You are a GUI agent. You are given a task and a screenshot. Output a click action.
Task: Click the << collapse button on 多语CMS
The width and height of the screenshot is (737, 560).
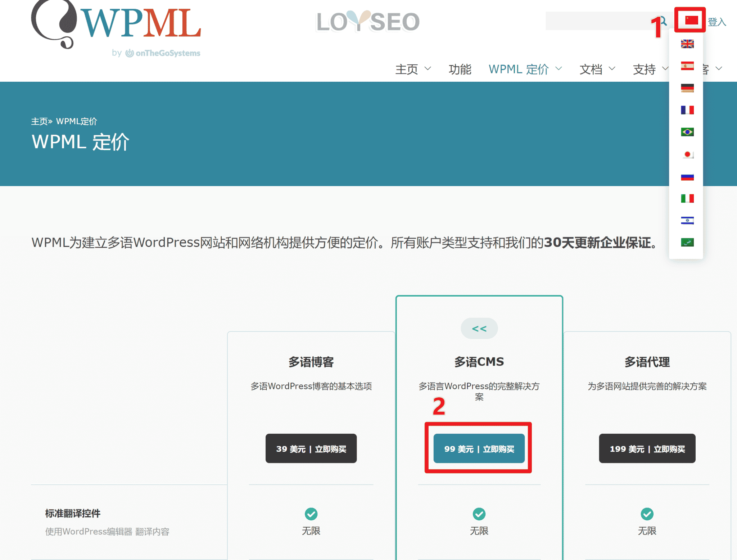[x=479, y=328]
